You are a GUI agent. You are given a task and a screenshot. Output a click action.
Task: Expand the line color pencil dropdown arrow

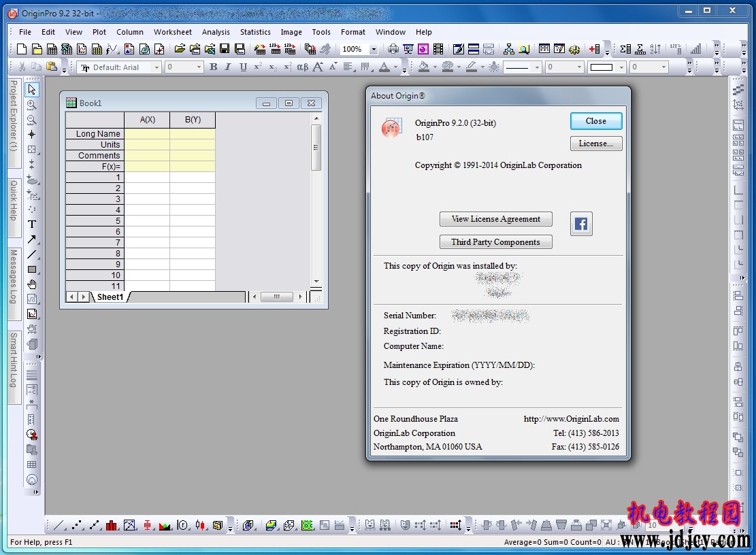[482, 67]
